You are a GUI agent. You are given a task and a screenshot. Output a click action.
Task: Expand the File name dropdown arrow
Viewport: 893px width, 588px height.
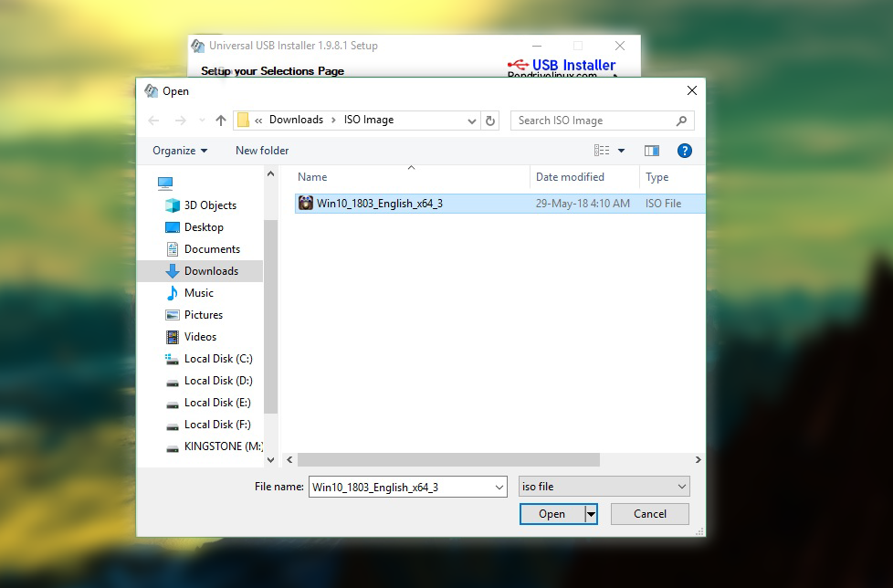point(499,488)
